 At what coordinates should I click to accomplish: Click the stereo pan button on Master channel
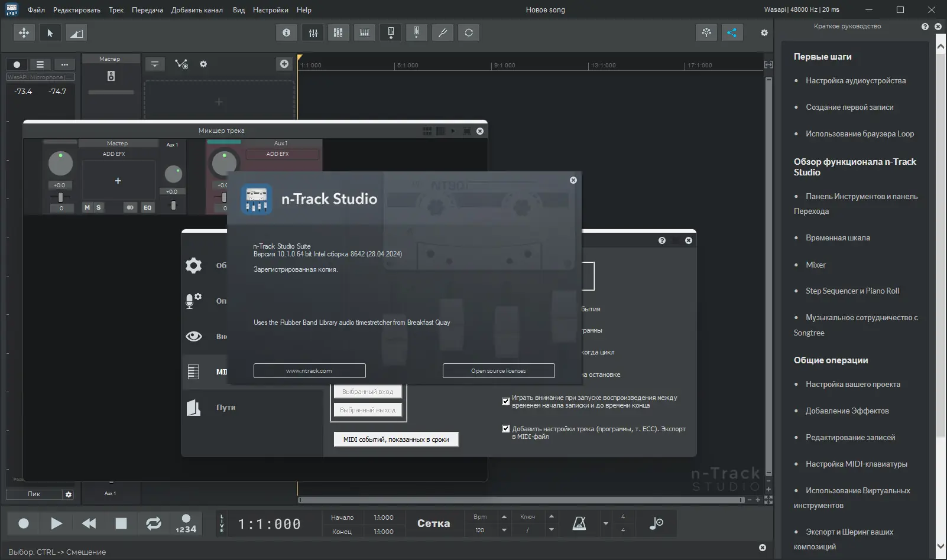pyautogui.click(x=130, y=207)
